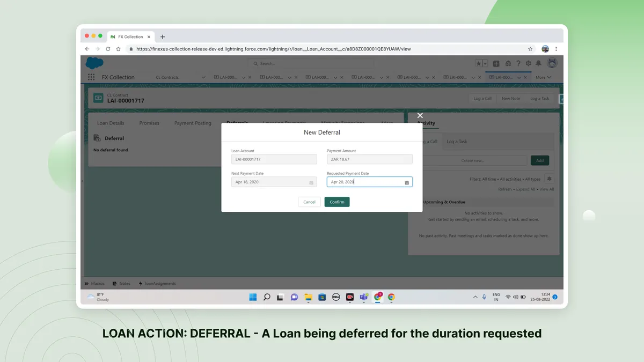Click the Refresh link in Activity
The width and height of the screenshot is (644, 362).
point(505,189)
